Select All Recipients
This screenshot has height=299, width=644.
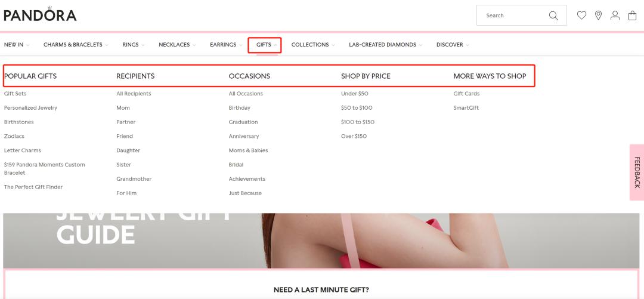[x=134, y=93]
